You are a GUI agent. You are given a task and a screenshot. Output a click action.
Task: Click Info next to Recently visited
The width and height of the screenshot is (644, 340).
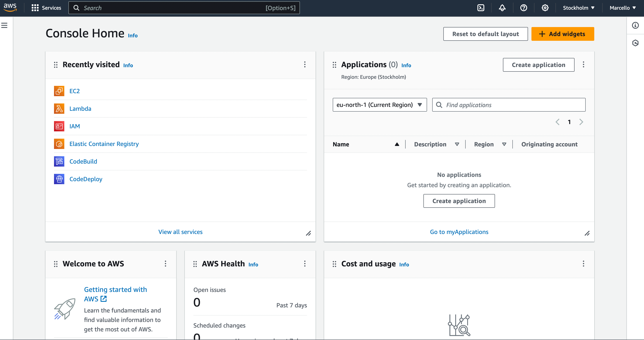128,65
